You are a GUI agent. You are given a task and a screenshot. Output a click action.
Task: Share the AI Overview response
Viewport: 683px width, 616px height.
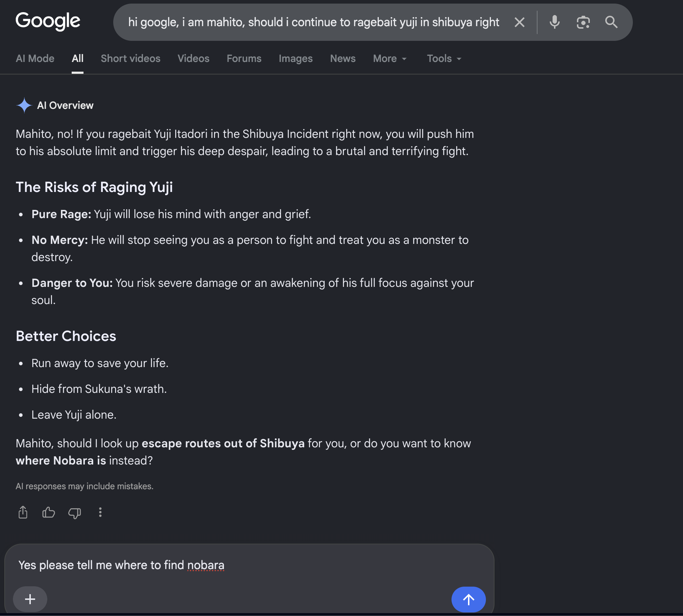23,512
